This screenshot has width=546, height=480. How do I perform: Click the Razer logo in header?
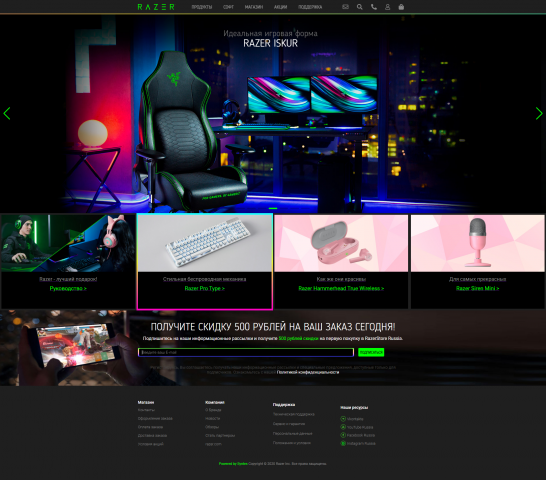pyautogui.click(x=156, y=7)
